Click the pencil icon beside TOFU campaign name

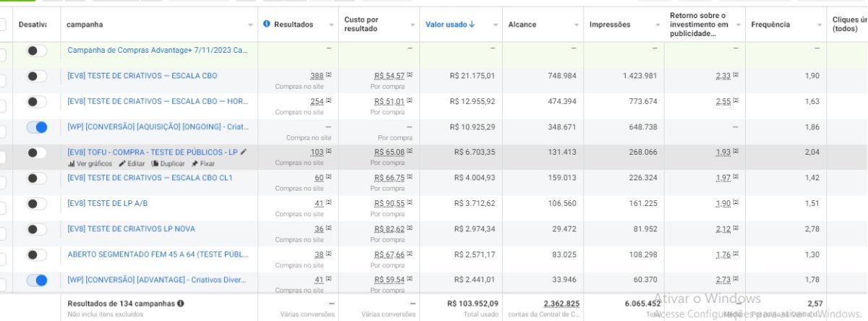click(244, 152)
